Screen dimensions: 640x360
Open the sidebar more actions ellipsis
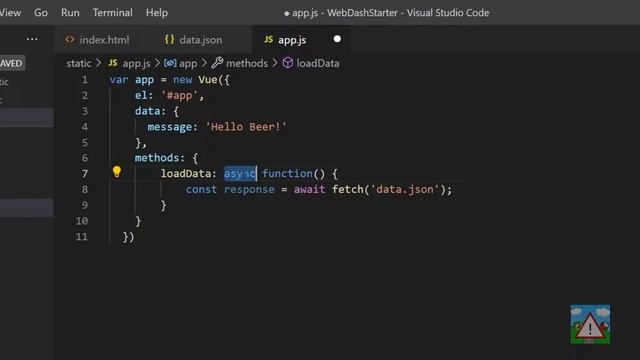32,39
